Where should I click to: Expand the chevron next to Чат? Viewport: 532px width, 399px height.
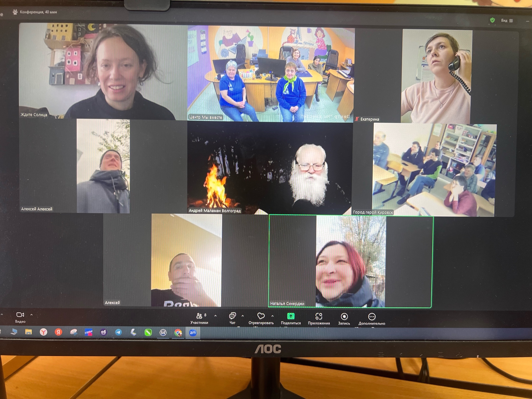(x=243, y=316)
